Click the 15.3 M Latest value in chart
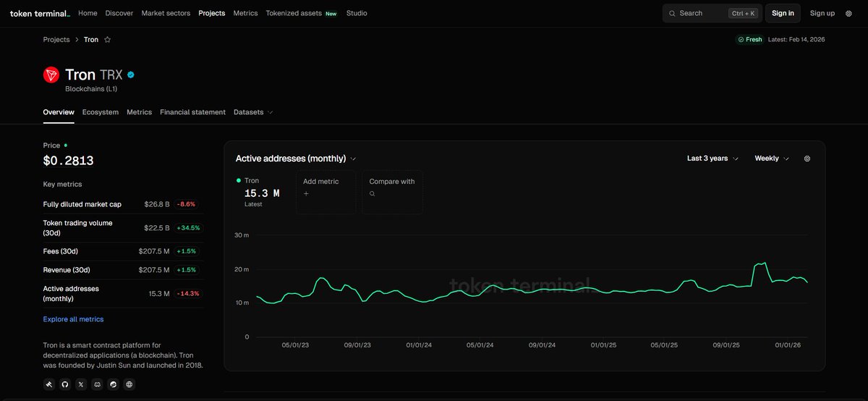The height and width of the screenshot is (401, 868). coord(262,193)
